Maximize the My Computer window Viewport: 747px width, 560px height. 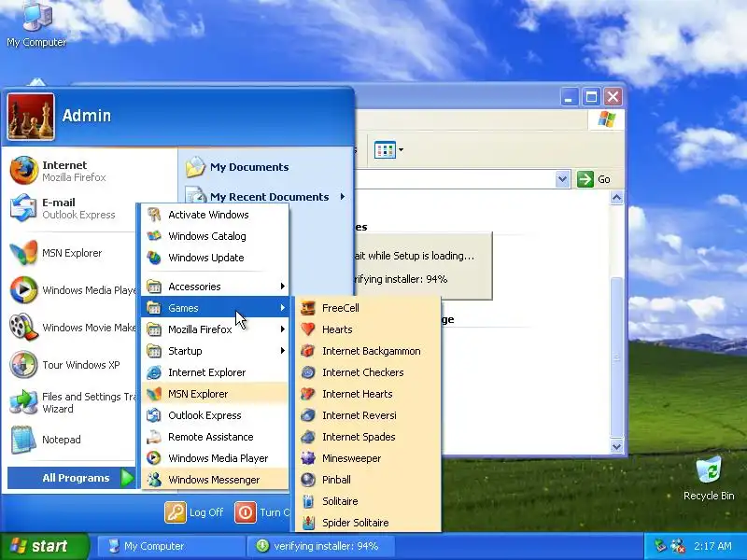coord(591,97)
